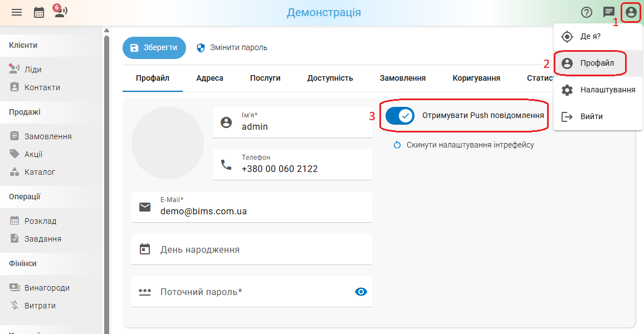Click the 'Операції' section header

(25, 197)
